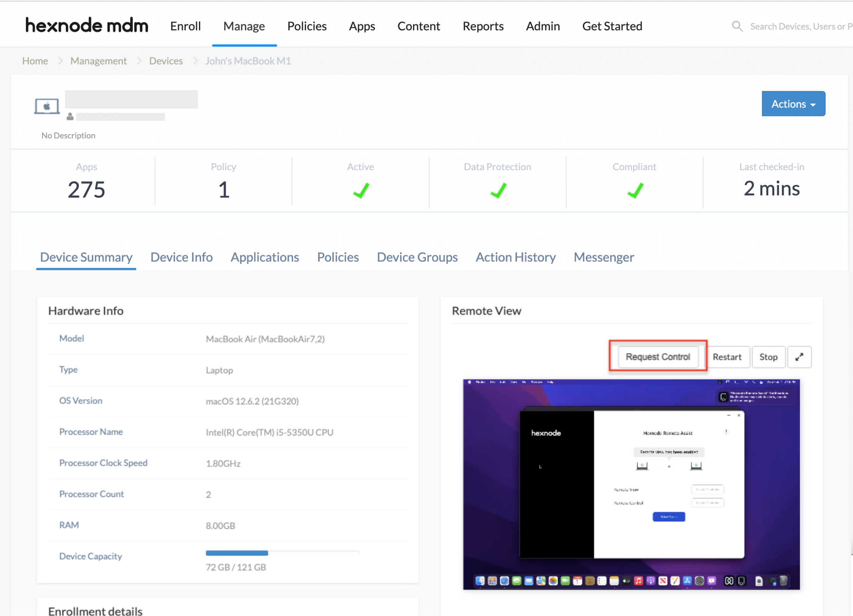Viewport: 853px width, 616px height.
Task: Click the user icon under device name
Action: tap(70, 116)
